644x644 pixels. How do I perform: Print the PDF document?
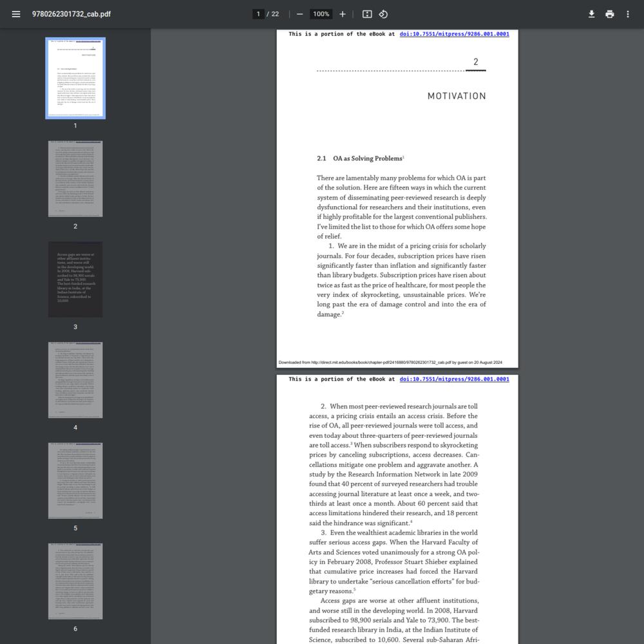point(609,14)
